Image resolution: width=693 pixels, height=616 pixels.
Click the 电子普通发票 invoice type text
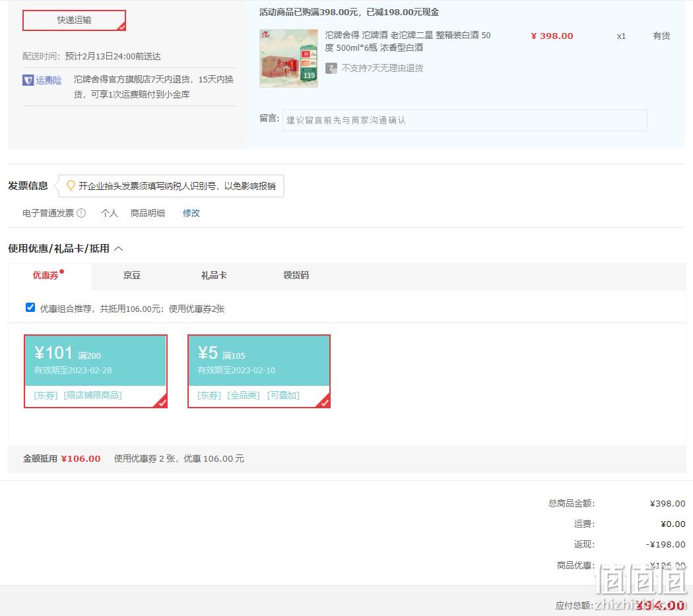click(48, 213)
